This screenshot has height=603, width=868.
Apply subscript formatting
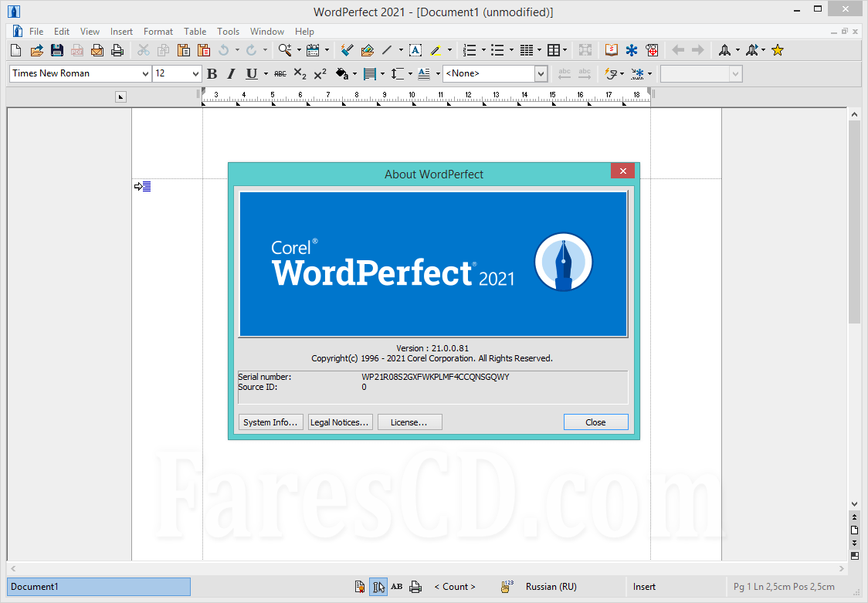(x=300, y=73)
